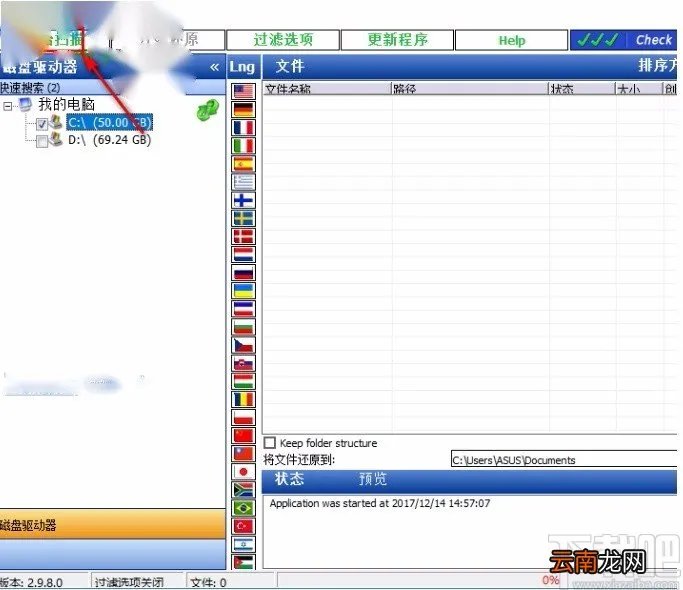Select the Swedish flag language
Screen dimensions: 683x590
tap(243, 218)
